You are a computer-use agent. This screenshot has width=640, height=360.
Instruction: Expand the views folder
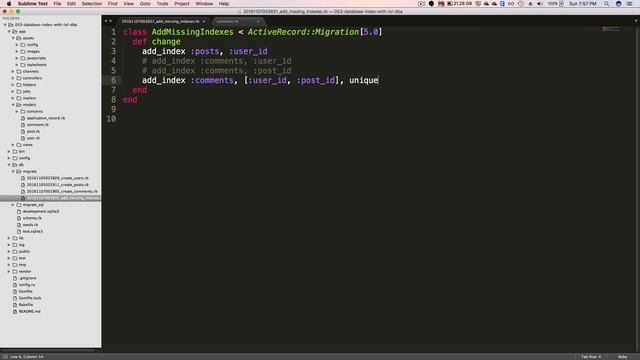pyautogui.click(x=13, y=144)
